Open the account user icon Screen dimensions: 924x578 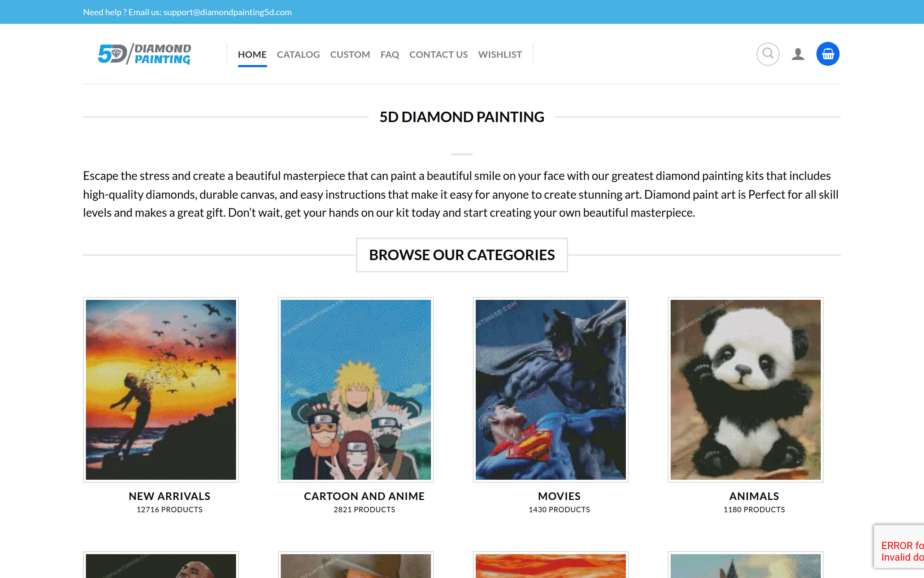tap(798, 54)
